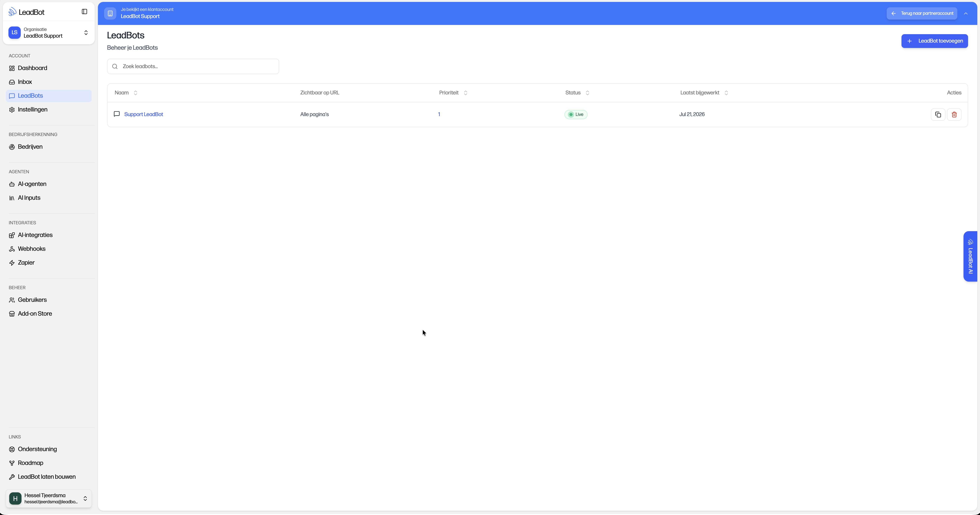
Task: Select LeadBots in the sidebar
Action: click(49, 96)
